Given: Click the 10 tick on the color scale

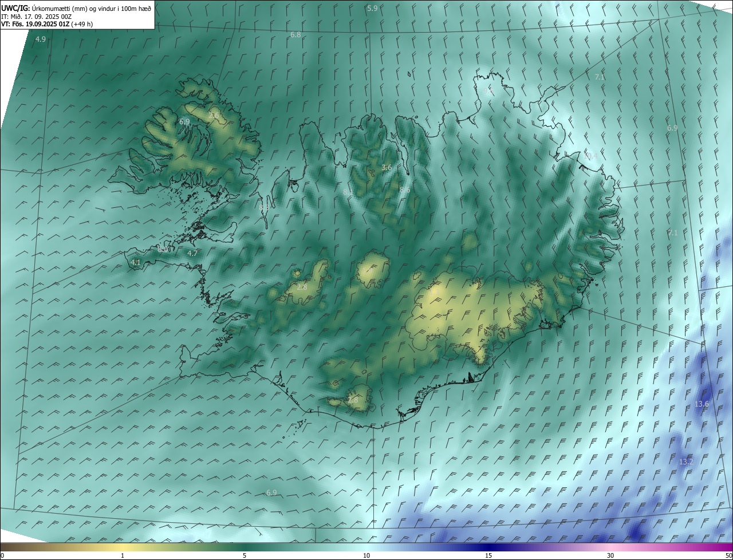Looking at the screenshot, I should coord(366,555).
